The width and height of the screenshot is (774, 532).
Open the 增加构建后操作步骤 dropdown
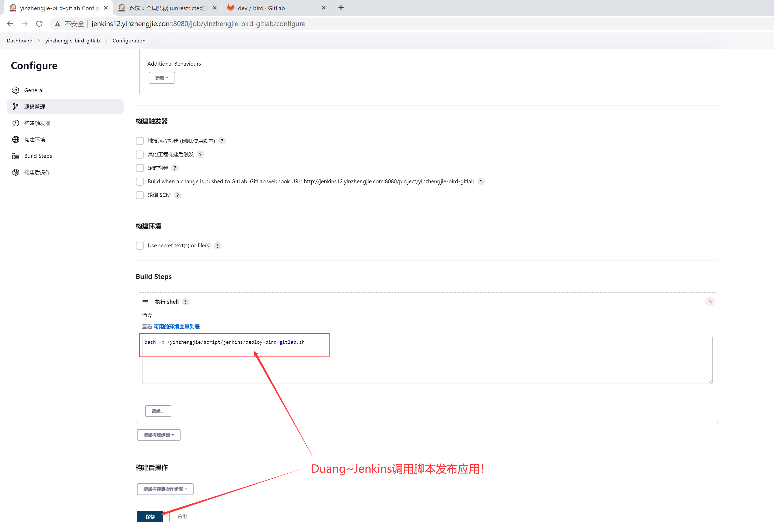[165, 489]
